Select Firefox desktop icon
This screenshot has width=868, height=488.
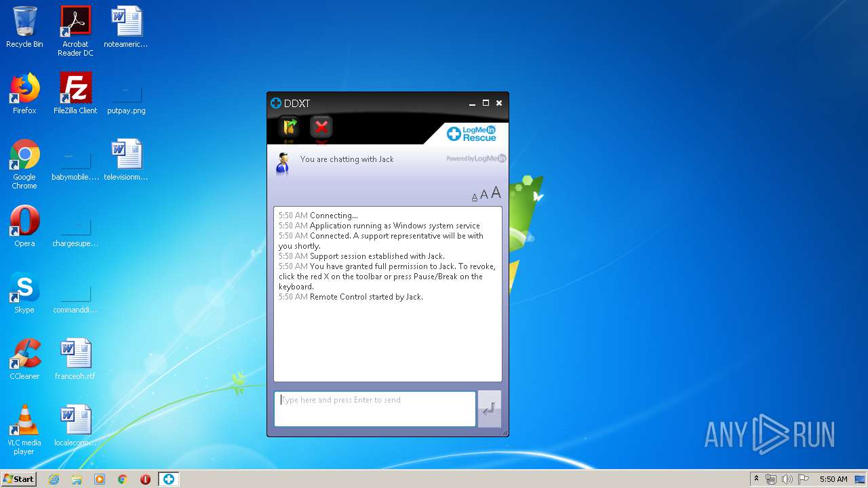pyautogui.click(x=24, y=94)
